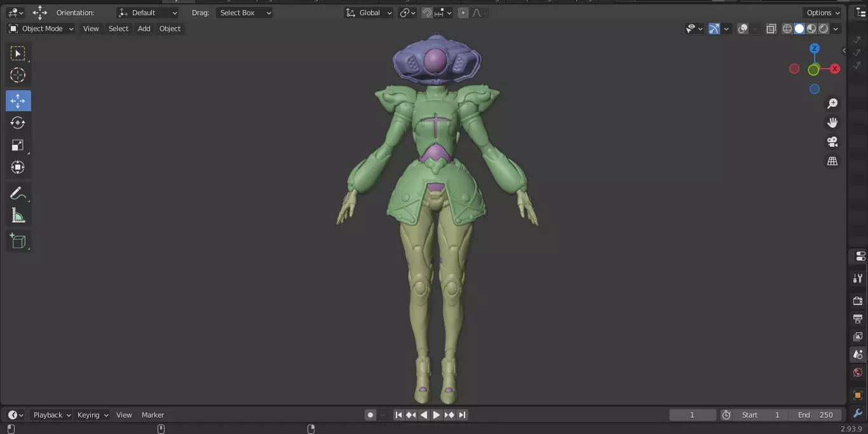868x434 pixels.
Task: Open the Add menu
Action: [x=144, y=29]
